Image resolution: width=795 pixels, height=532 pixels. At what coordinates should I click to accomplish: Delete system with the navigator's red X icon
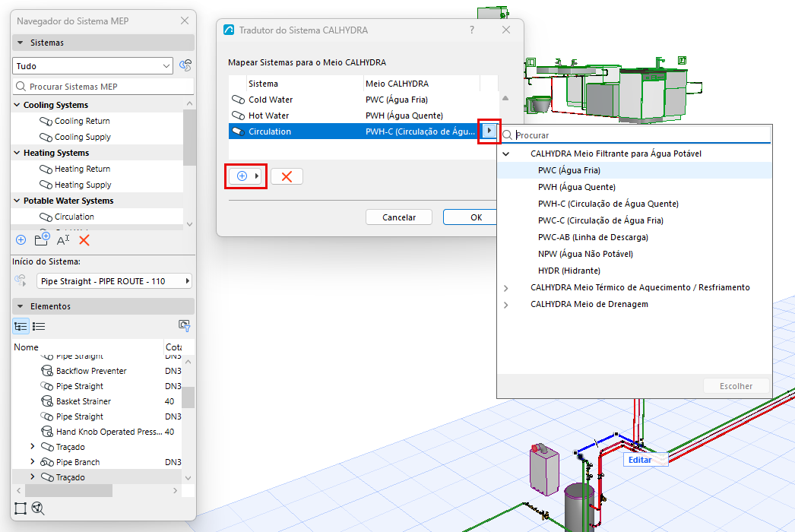[84, 240]
